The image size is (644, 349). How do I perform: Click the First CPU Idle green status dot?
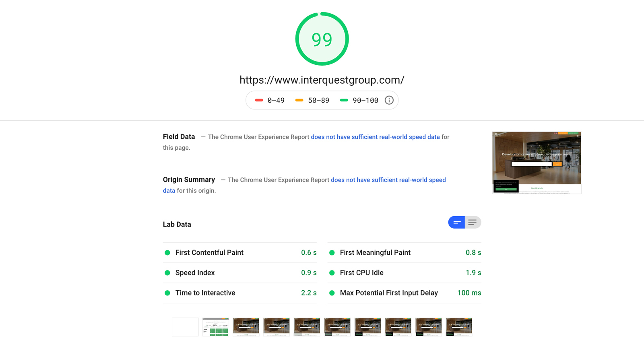332,273
